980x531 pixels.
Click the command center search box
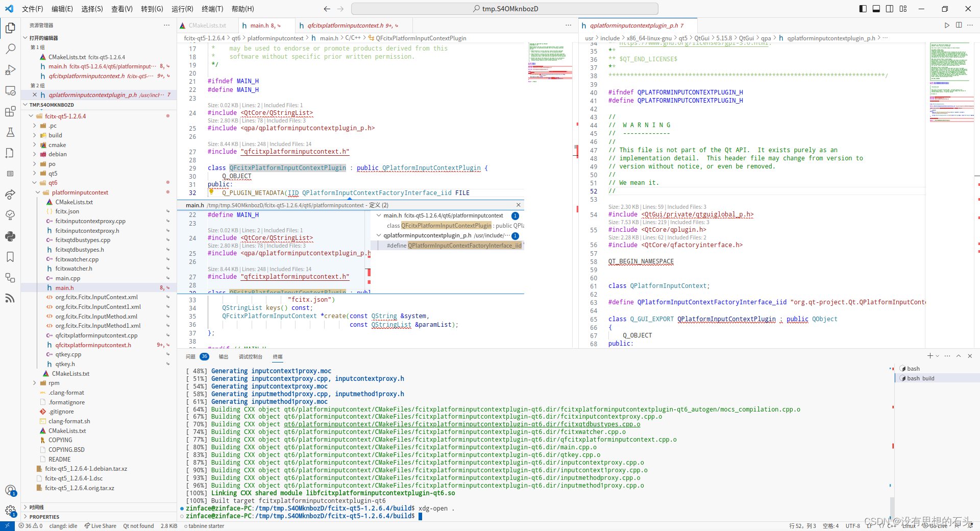[x=505, y=9]
